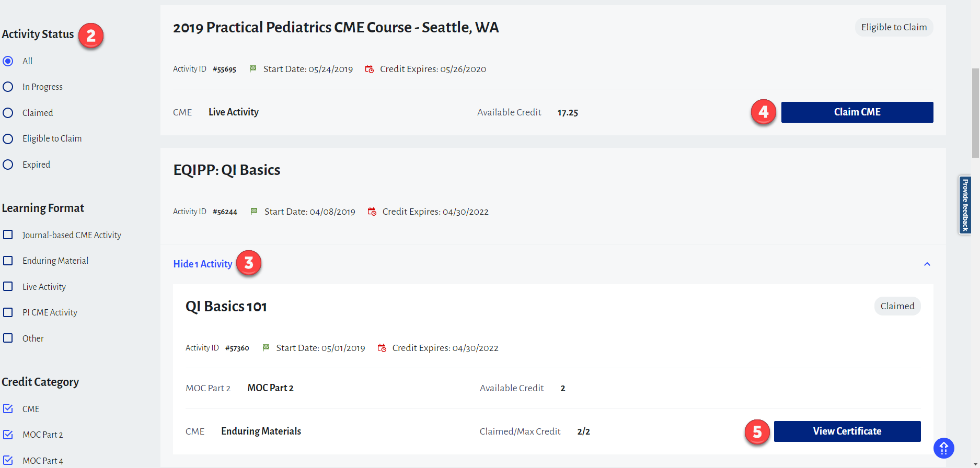Open the Provide feedback side tab
980x468 pixels.
click(965, 205)
